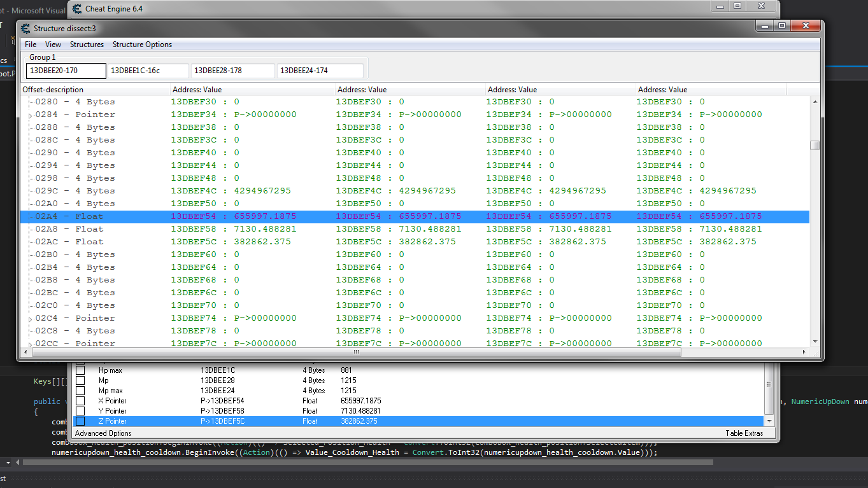Click the Structure dissect title bar icon
The image size is (868, 488).
click(x=25, y=29)
